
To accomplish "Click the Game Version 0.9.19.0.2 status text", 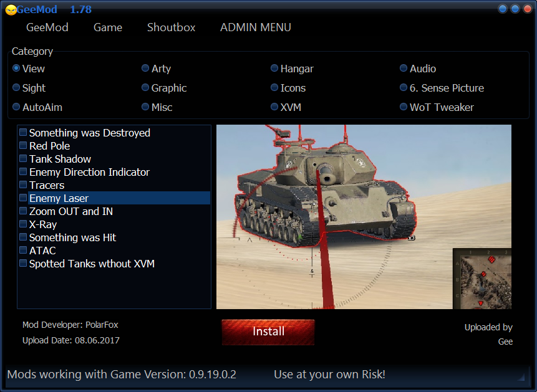I will click(122, 375).
